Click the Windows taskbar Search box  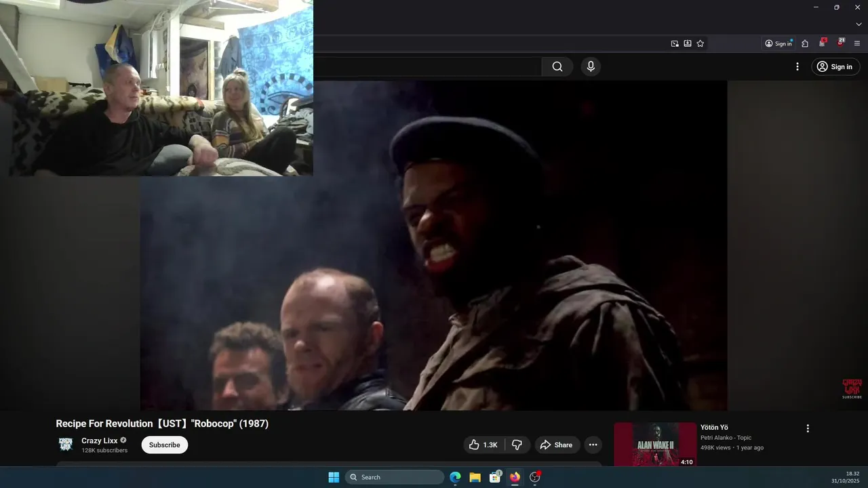(395, 477)
